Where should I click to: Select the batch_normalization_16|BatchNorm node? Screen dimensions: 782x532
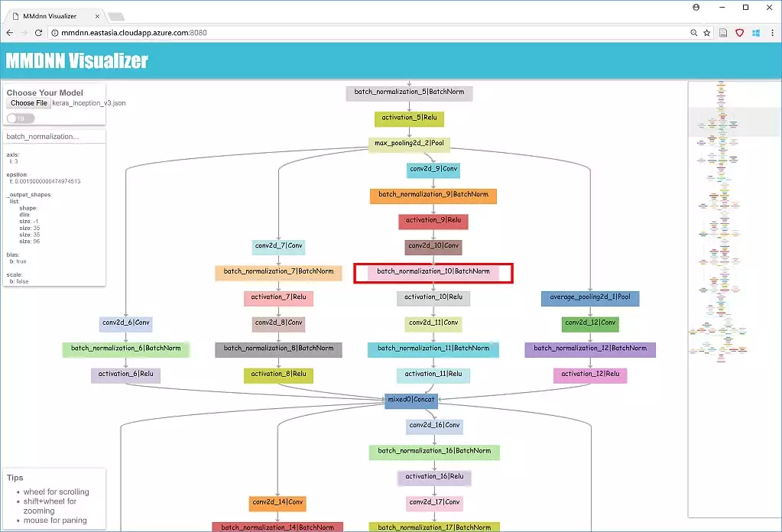(434, 452)
